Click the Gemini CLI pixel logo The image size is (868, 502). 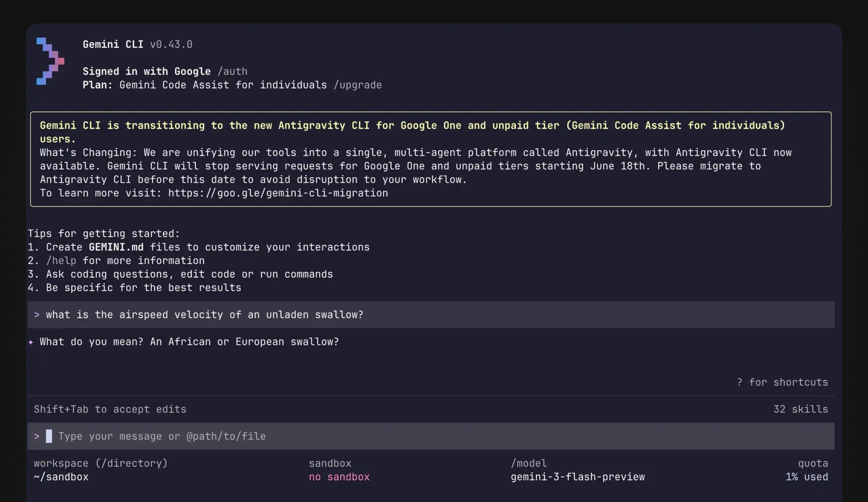(50, 61)
